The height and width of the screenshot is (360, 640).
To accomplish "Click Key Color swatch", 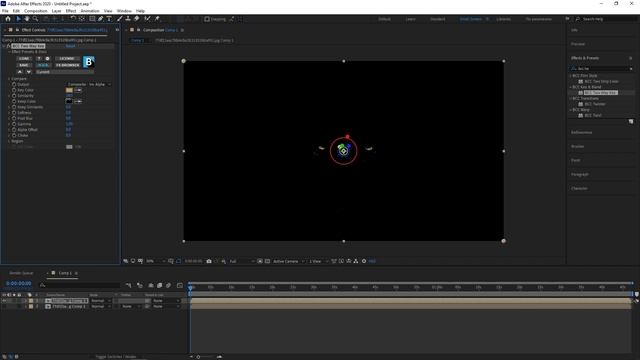I will pyautogui.click(x=69, y=90).
